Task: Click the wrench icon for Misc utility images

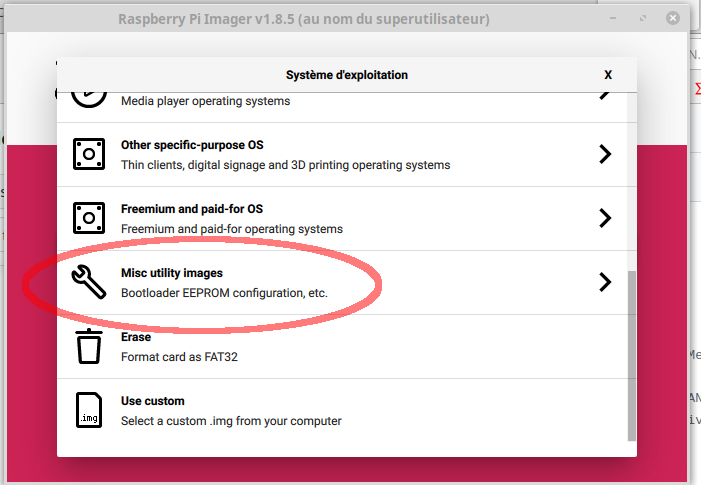Action: tap(89, 282)
